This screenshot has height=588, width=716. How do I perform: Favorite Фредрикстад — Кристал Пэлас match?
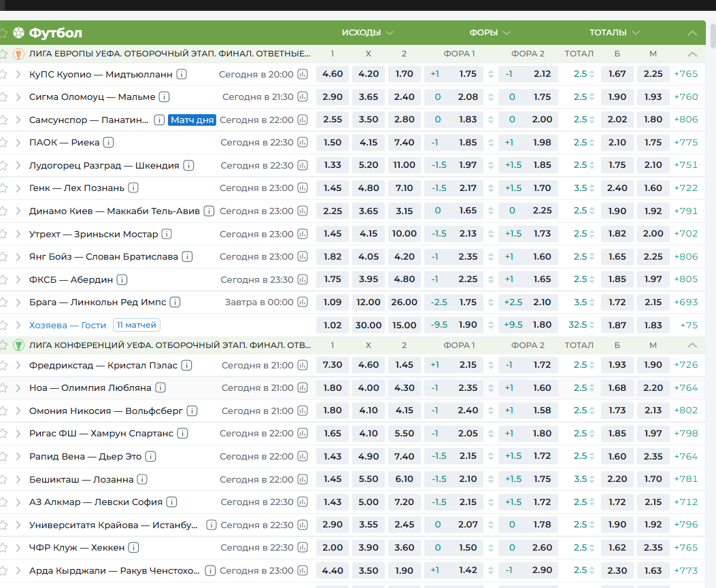(x=3, y=365)
